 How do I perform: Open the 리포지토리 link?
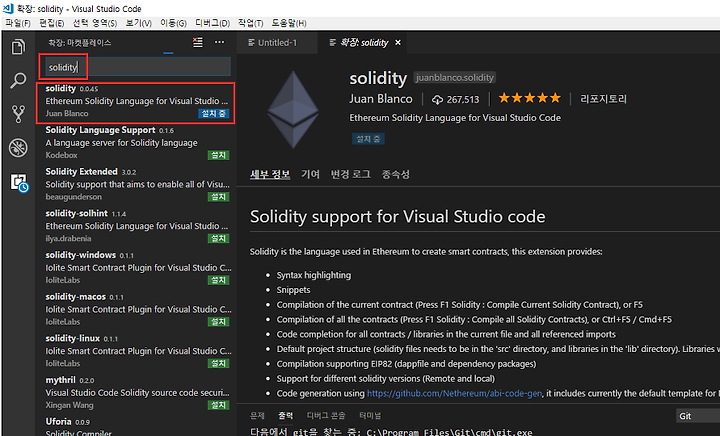click(603, 99)
